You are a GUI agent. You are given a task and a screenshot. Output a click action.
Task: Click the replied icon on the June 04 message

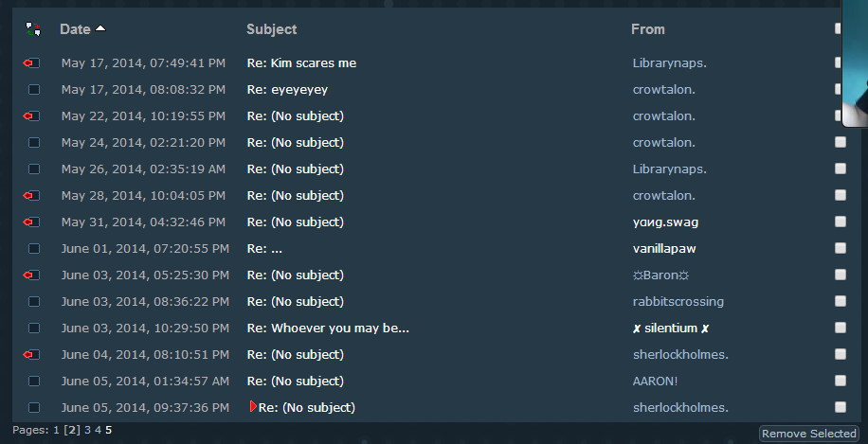[x=33, y=355]
